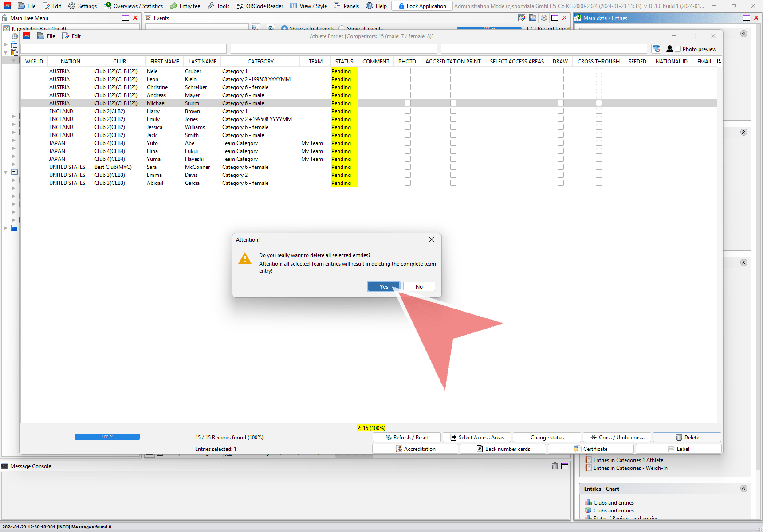763x532 pixels.
Task: Open the Entry fee menu
Action: tap(185, 6)
